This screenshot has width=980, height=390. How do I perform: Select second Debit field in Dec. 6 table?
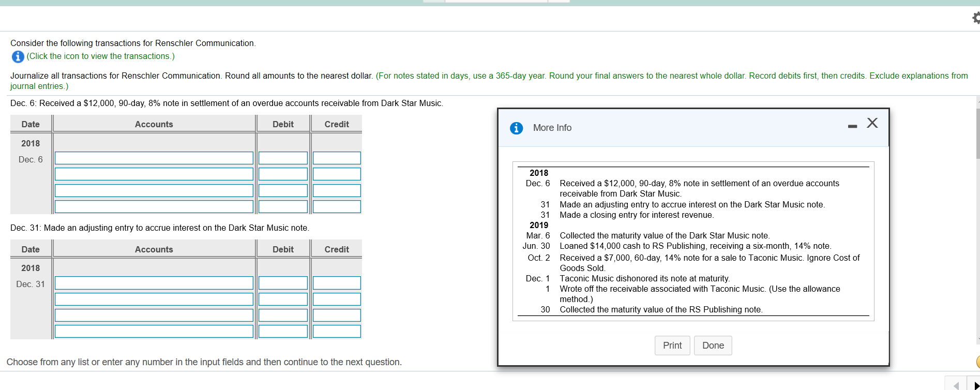(283, 174)
